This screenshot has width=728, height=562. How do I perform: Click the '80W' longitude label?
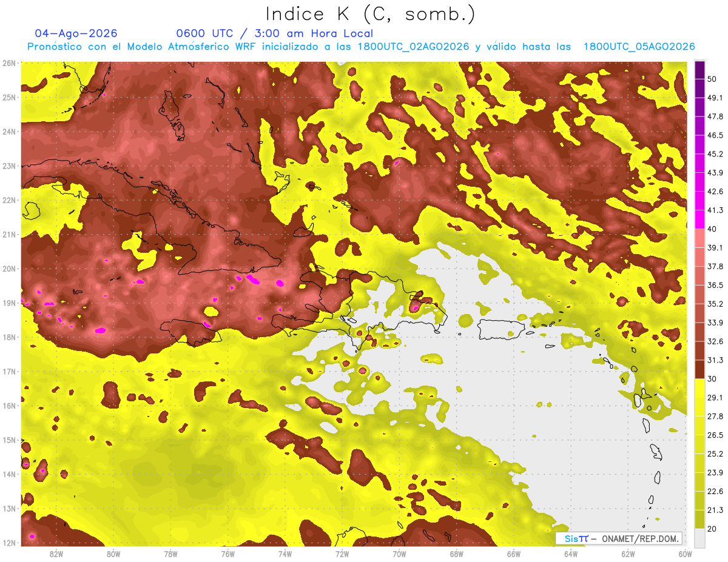(113, 554)
